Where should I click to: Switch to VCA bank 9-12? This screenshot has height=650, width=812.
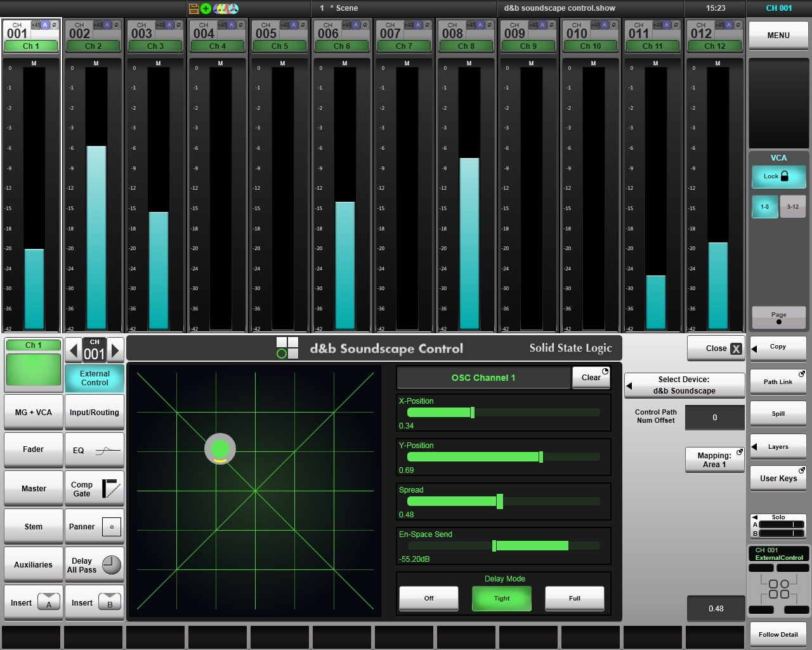pyautogui.click(x=792, y=207)
